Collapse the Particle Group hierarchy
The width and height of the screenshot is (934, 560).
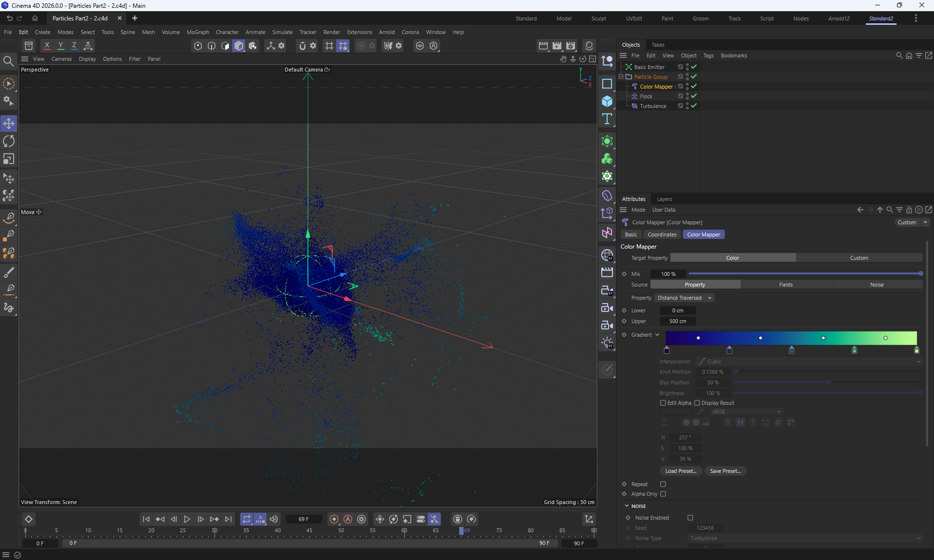click(621, 77)
